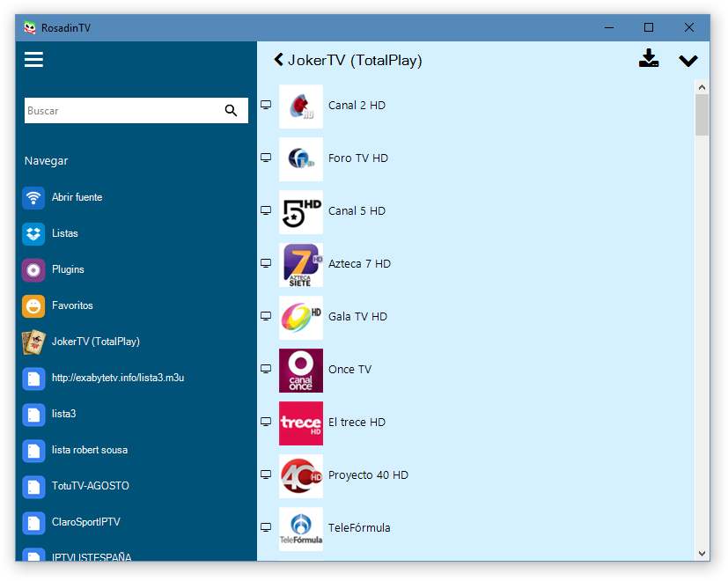Play Once TV channel

(x=349, y=370)
